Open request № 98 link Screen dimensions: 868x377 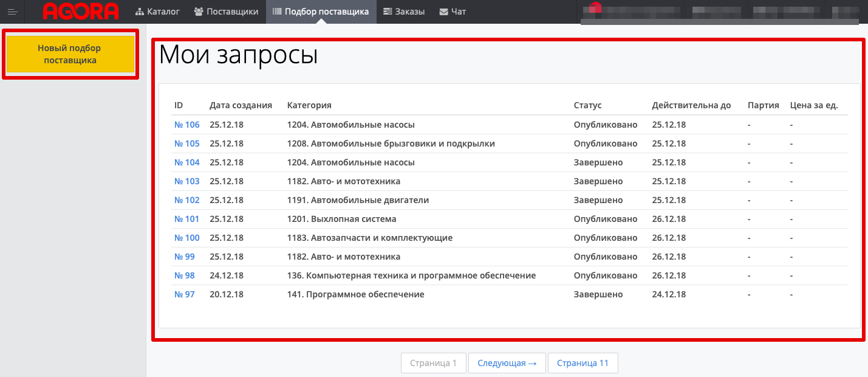184,275
